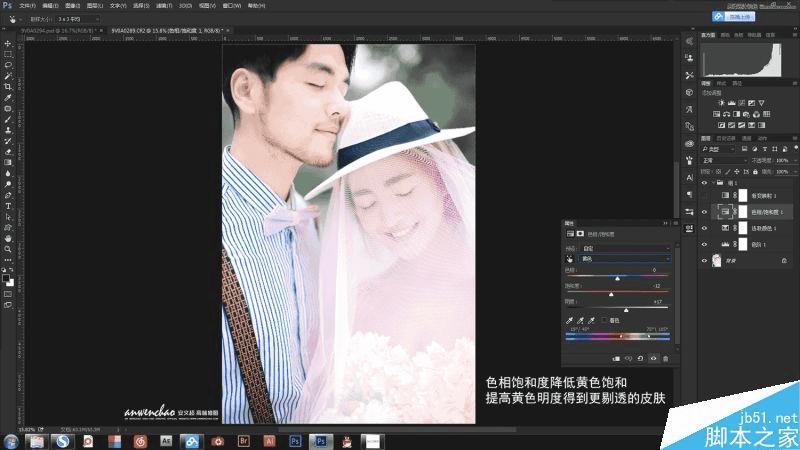Open the Hue/Saturation preset dropdown

pyautogui.click(x=625, y=247)
